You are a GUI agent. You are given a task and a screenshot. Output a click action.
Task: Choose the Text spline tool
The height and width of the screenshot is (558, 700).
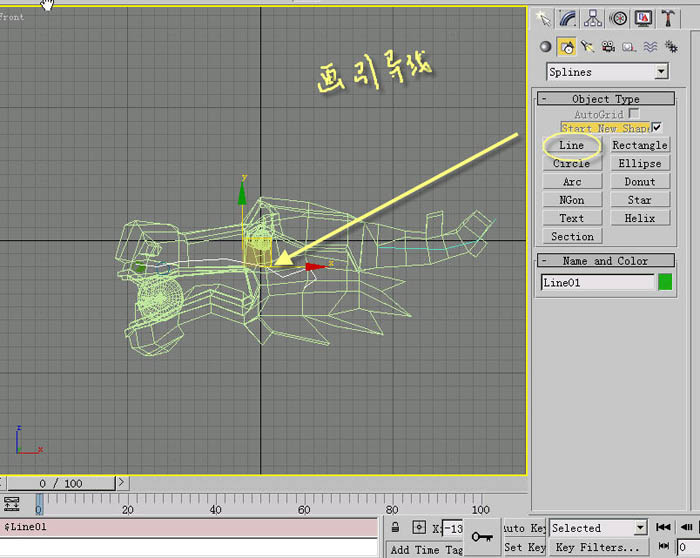click(x=572, y=218)
